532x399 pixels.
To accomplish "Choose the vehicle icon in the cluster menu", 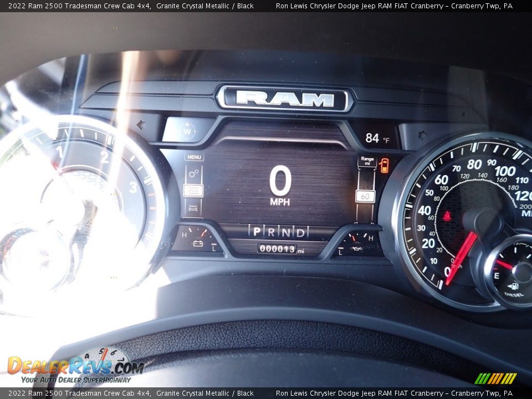I will coord(193,208).
